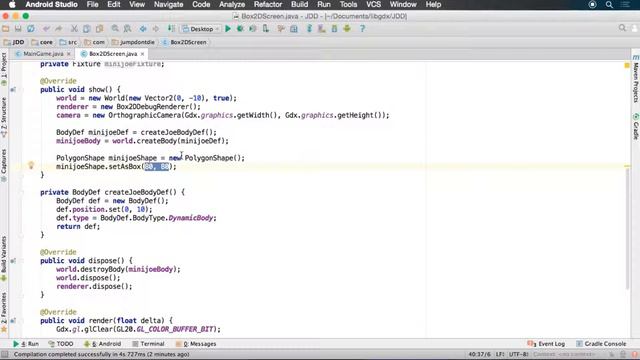
Task: Click the Open folder toolbar icon
Action: click(6, 29)
